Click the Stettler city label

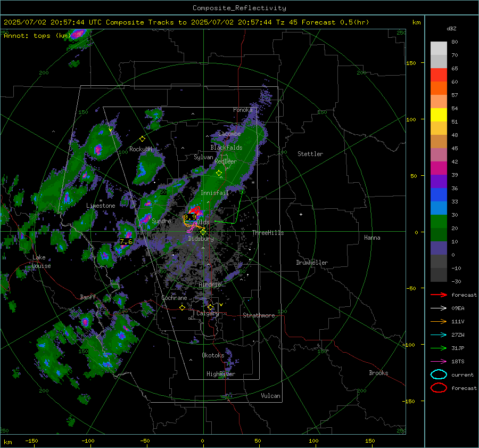click(x=310, y=154)
